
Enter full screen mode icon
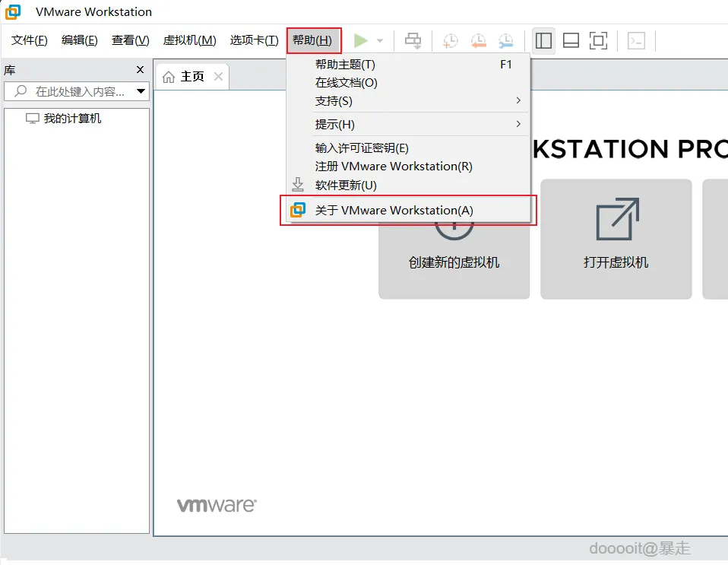pos(598,41)
